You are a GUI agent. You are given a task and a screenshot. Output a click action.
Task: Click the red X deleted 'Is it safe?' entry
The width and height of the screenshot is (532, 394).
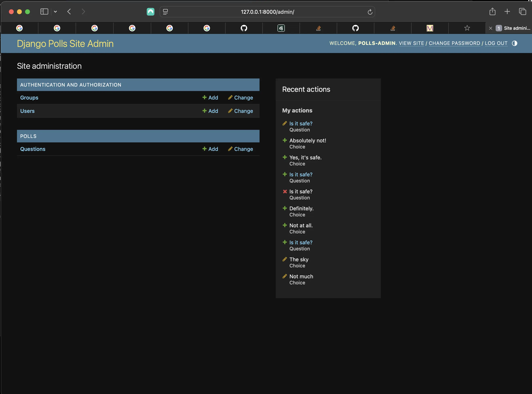[x=301, y=192]
